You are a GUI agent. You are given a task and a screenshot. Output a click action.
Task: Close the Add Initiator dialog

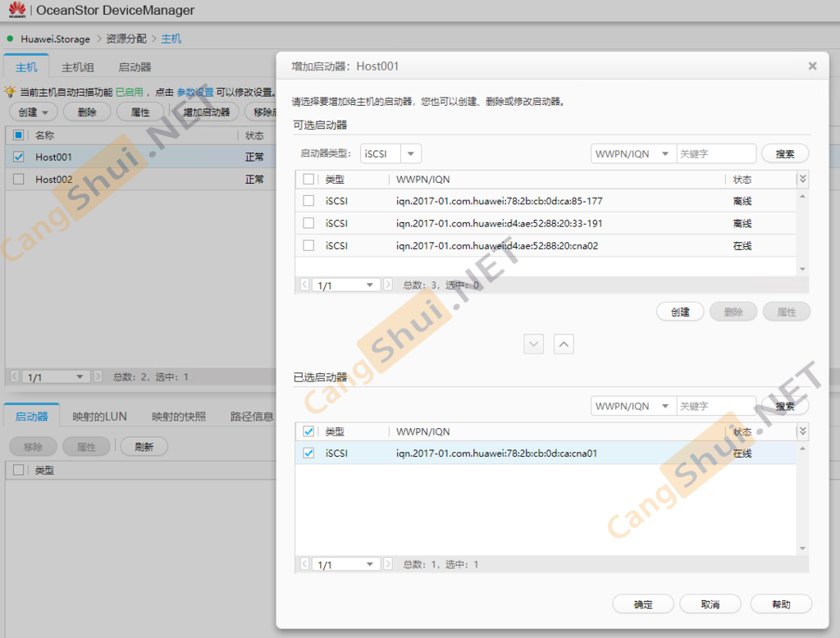click(x=812, y=66)
